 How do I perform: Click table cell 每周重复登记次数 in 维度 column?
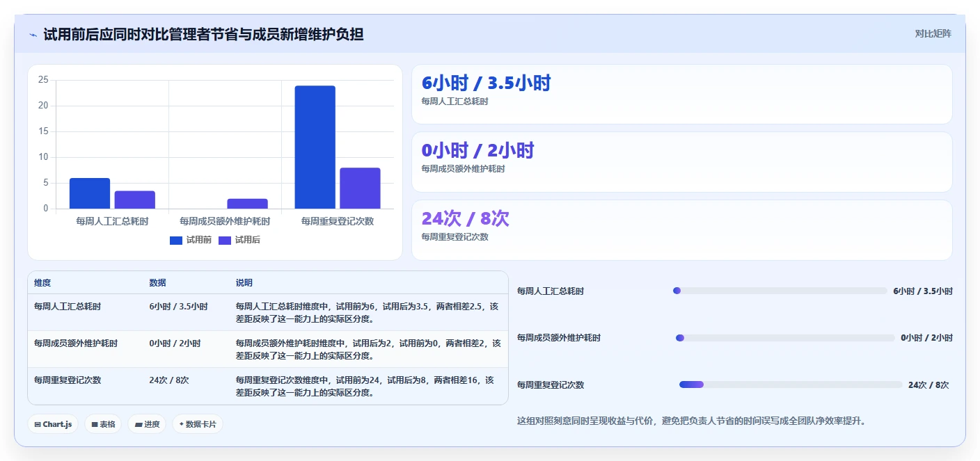[x=68, y=380]
